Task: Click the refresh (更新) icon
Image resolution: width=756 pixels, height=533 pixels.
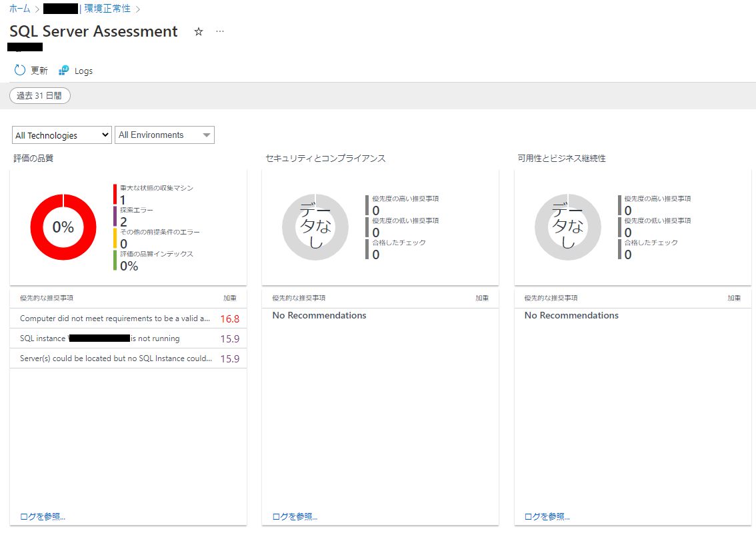Action: 20,71
